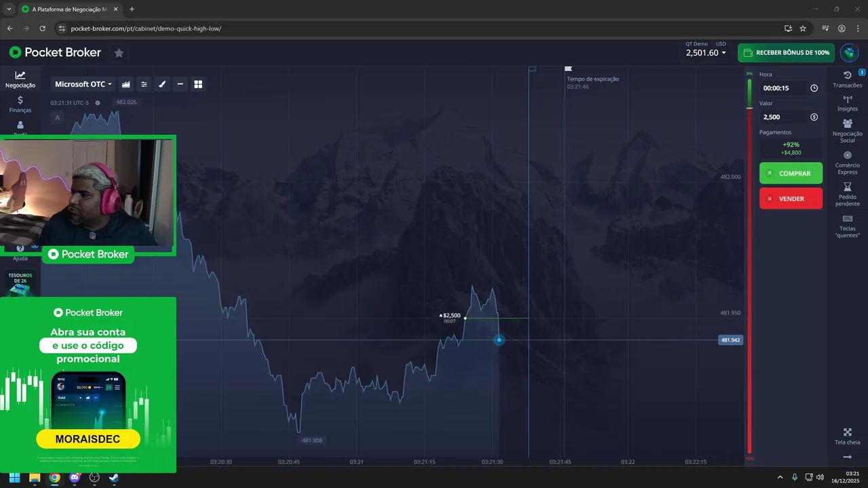This screenshot has height=488, width=868.
Task: Bookmark this page with star icon
Action: pos(803,28)
